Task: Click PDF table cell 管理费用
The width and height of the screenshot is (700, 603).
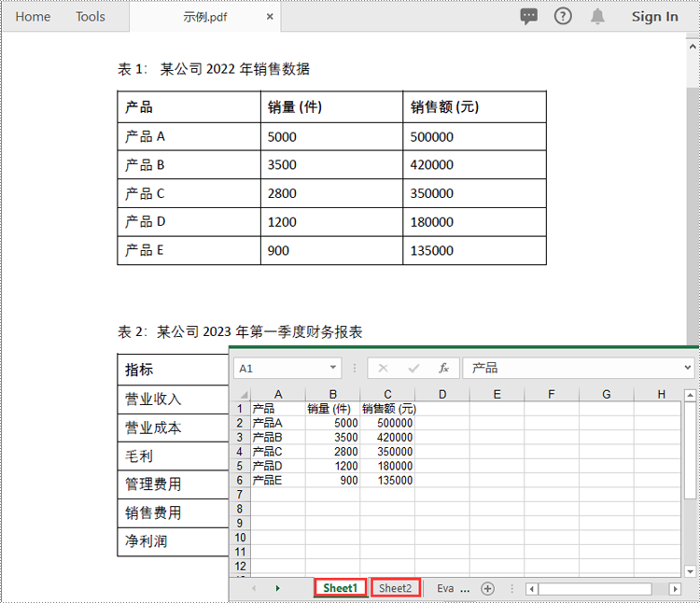Action: click(174, 484)
